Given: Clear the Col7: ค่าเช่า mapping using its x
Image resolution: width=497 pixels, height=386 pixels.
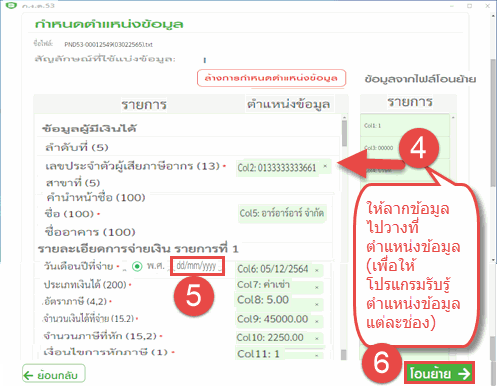Looking at the screenshot, I should tap(317, 287).
